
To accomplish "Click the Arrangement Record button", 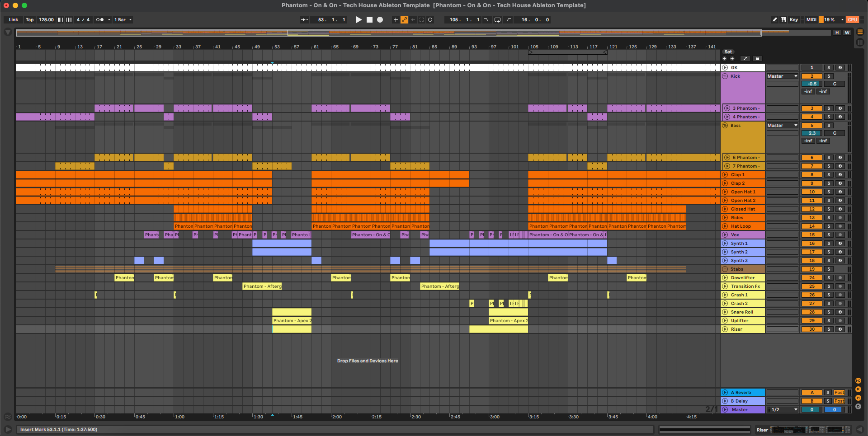I will [x=380, y=20].
